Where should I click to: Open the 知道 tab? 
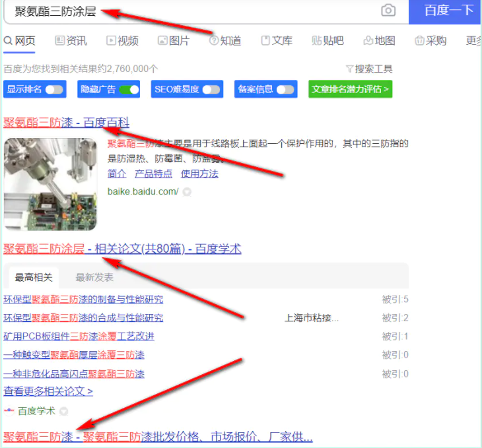(x=225, y=40)
